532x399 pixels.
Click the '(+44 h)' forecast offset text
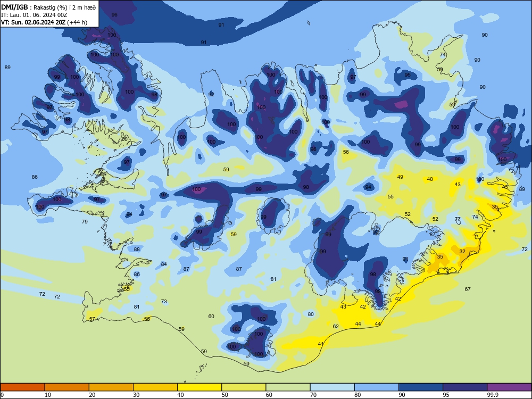click(x=77, y=22)
